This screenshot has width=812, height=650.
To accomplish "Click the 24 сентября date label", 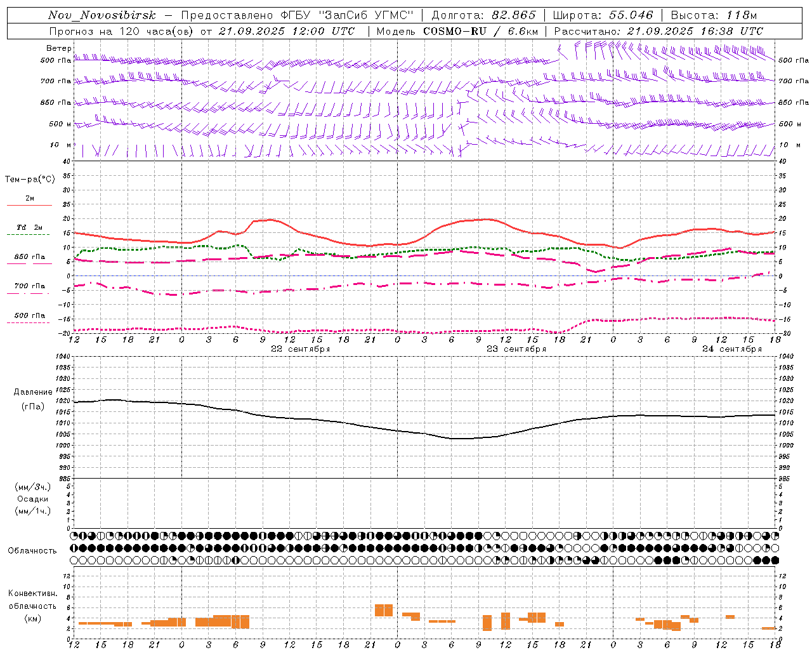I will (732, 349).
